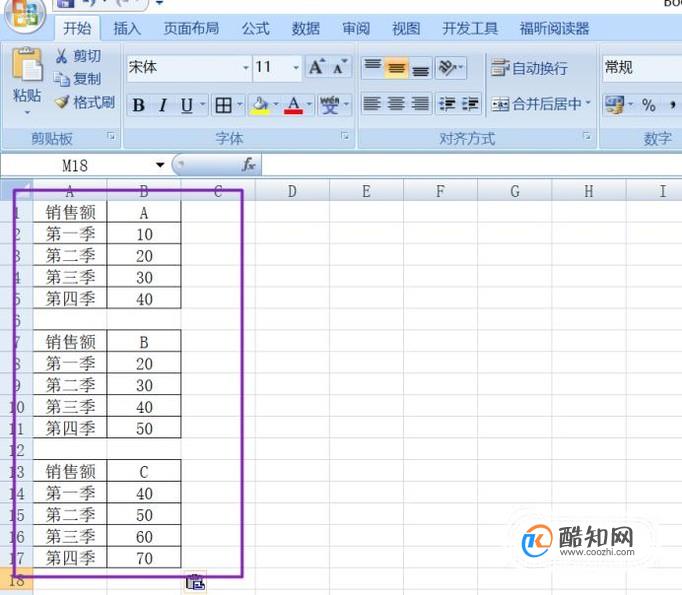
Task: Select column G header
Action: pos(515,191)
